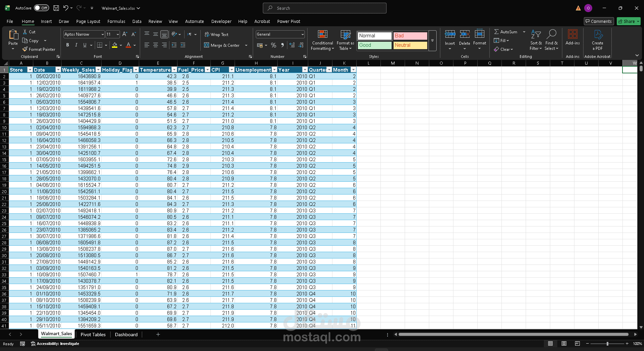The height and width of the screenshot is (351, 644).
Task: Open the font name dropdown
Action: (103, 34)
